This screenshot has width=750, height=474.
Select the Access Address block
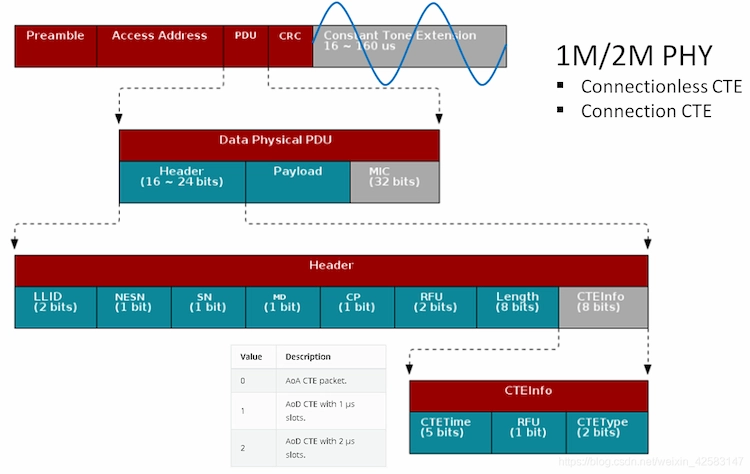click(160, 46)
